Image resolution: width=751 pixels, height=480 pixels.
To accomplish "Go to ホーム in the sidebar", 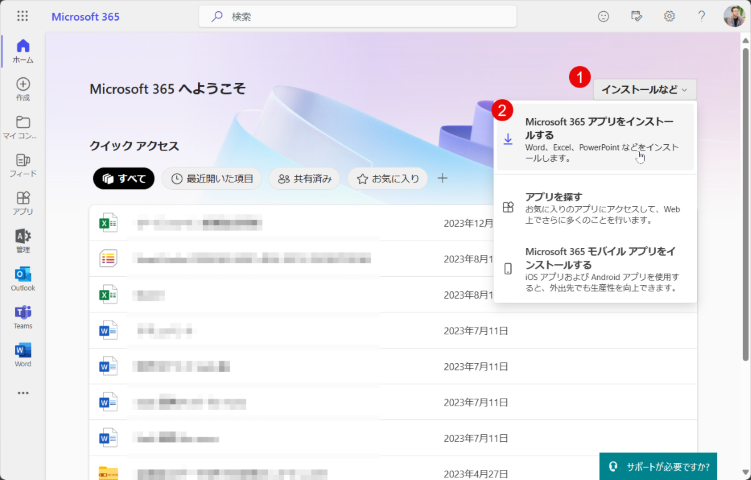I will coord(23,51).
